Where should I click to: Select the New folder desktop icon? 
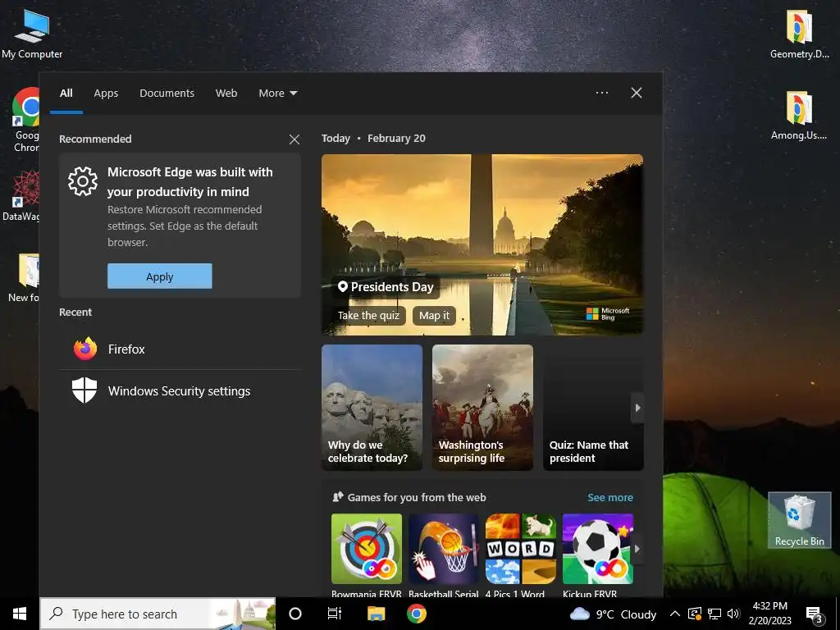click(x=25, y=277)
